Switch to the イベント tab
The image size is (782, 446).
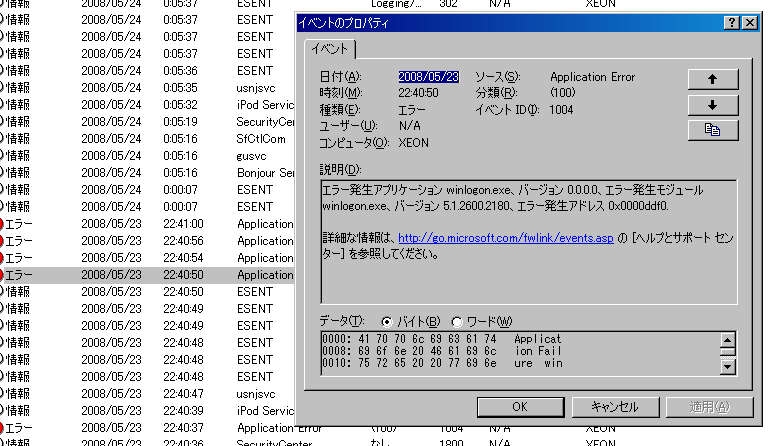click(329, 49)
